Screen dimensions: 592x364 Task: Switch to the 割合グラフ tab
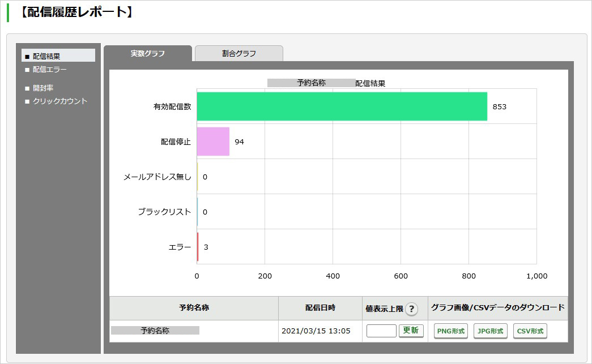[x=238, y=54]
